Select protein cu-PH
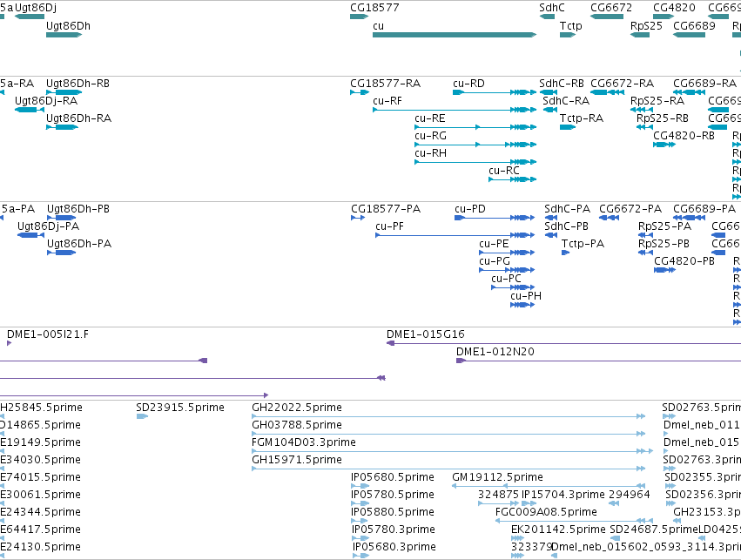741x560 pixels. pos(522,305)
